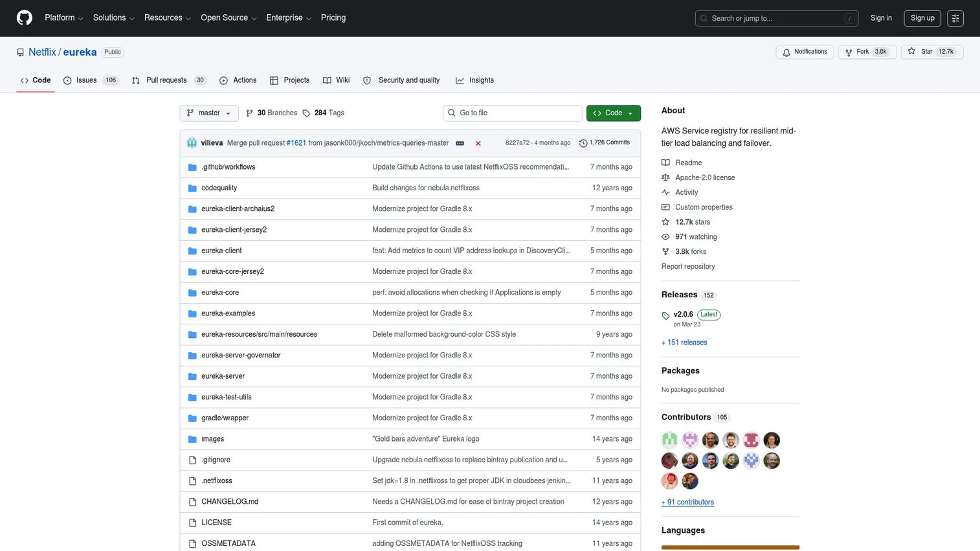Image resolution: width=980 pixels, height=551 pixels.
Task: Open Custom properties in About section
Action: tap(697, 207)
